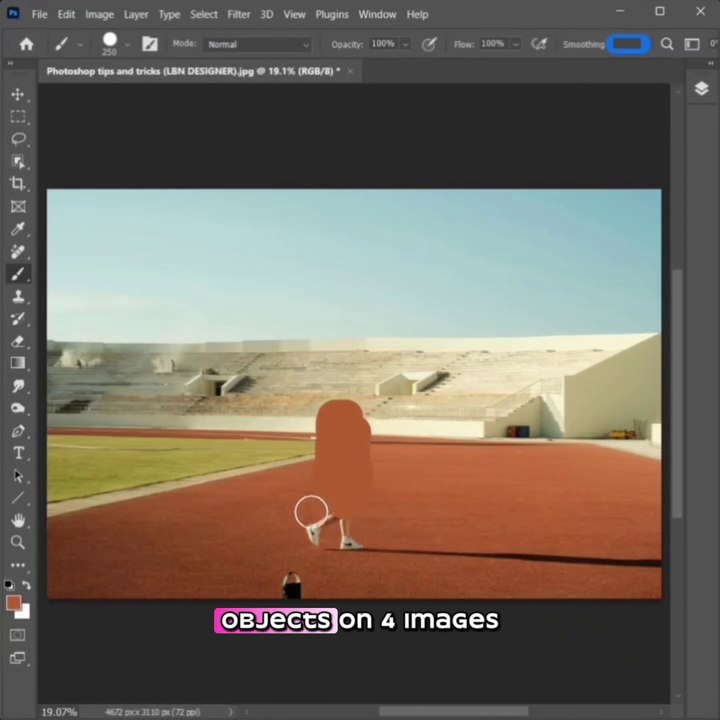
Task: Swap foreground and background colors
Action: click(27, 585)
